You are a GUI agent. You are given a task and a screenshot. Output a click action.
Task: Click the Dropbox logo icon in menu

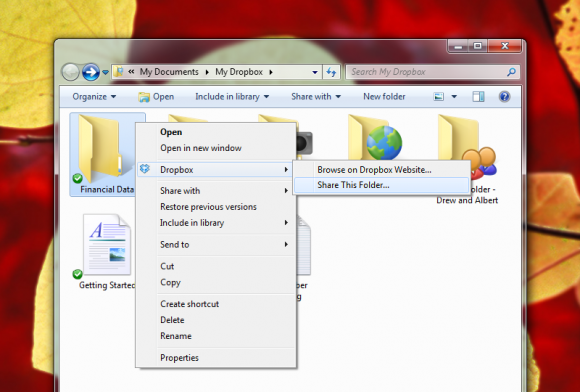tap(145, 169)
